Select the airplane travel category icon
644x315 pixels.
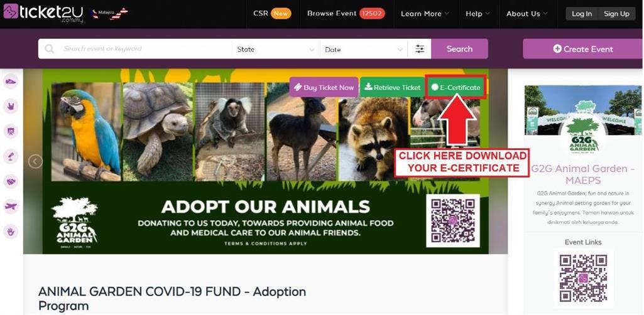pos(11,206)
